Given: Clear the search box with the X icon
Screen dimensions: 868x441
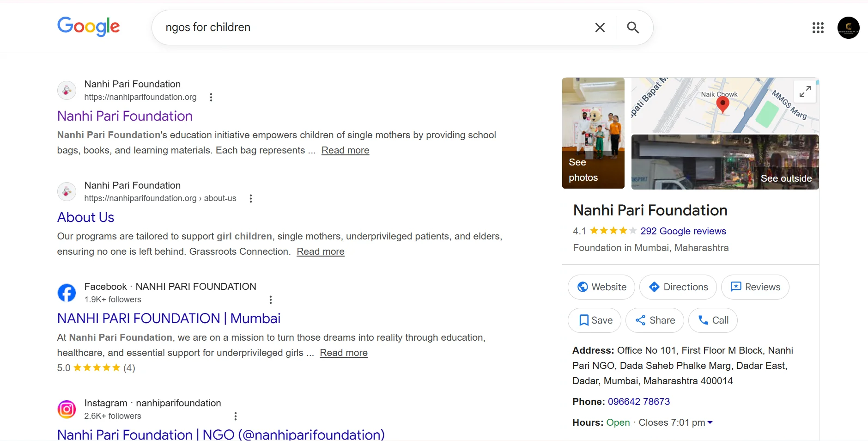Looking at the screenshot, I should point(600,28).
